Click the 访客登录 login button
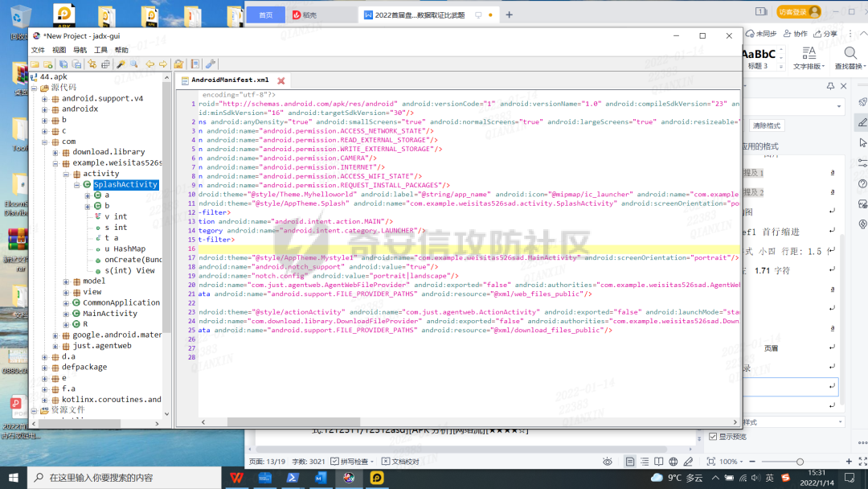Screen dimensions: 868x489 tap(792, 12)
